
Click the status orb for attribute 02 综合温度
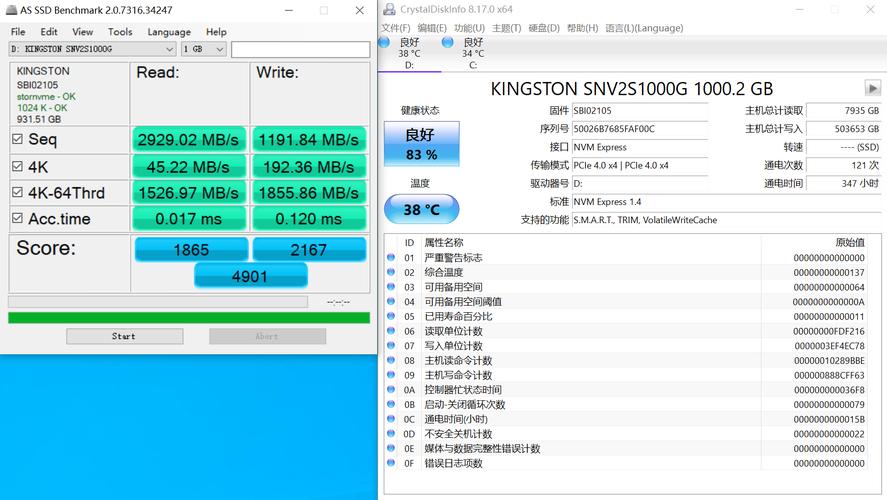(x=391, y=272)
